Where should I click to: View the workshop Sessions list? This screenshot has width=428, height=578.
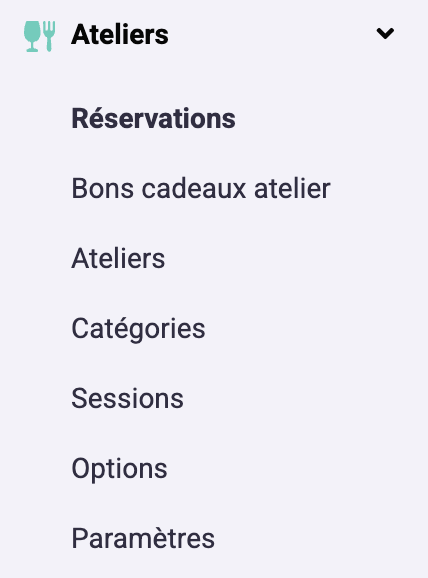(x=127, y=398)
